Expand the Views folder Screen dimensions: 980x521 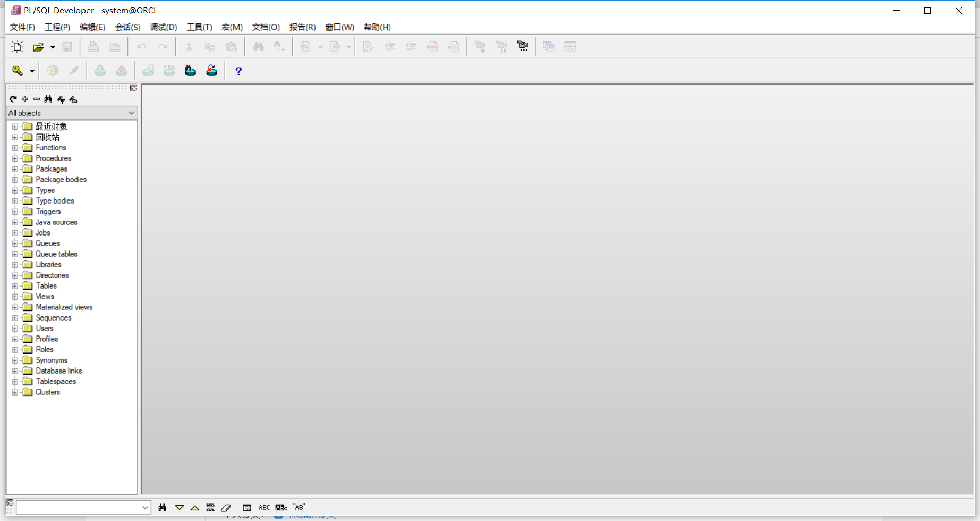pos(15,297)
